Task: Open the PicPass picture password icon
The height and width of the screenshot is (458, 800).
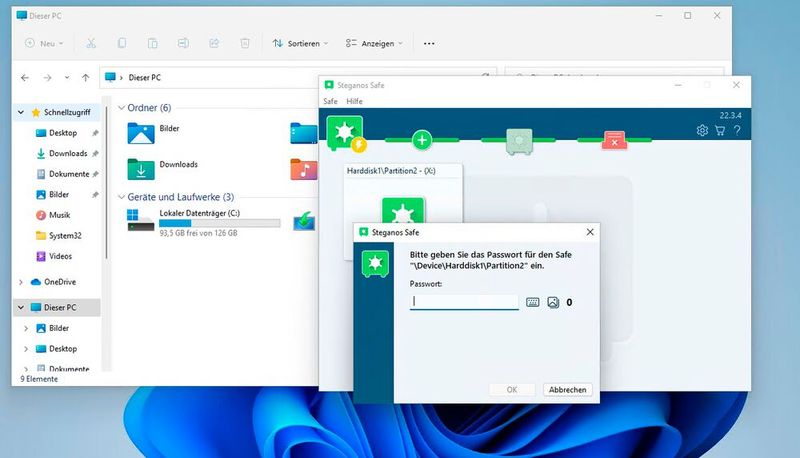Action: (x=553, y=302)
